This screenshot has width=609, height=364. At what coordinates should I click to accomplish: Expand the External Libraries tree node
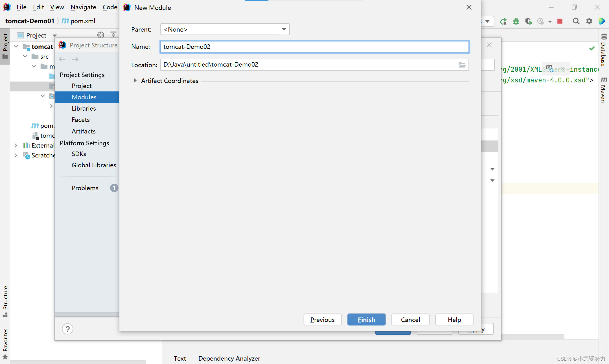[16, 145]
